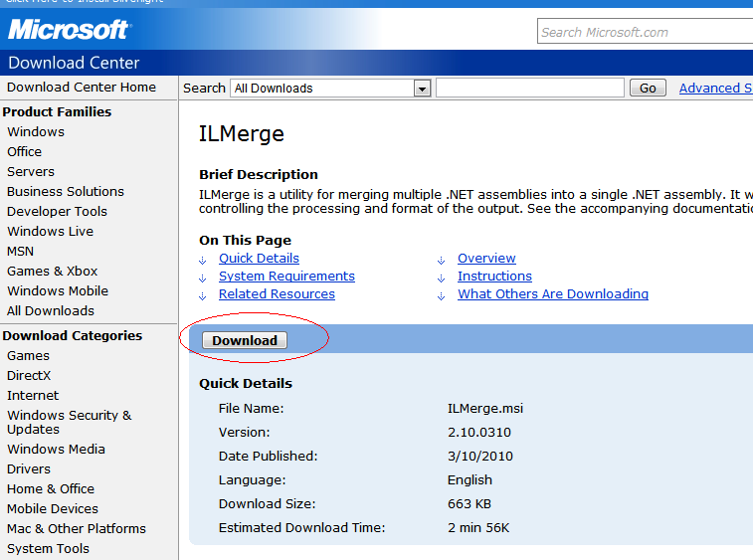Click the Search Microsoft.com field
Screen dimensions: 753x560
[x=645, y=32]
